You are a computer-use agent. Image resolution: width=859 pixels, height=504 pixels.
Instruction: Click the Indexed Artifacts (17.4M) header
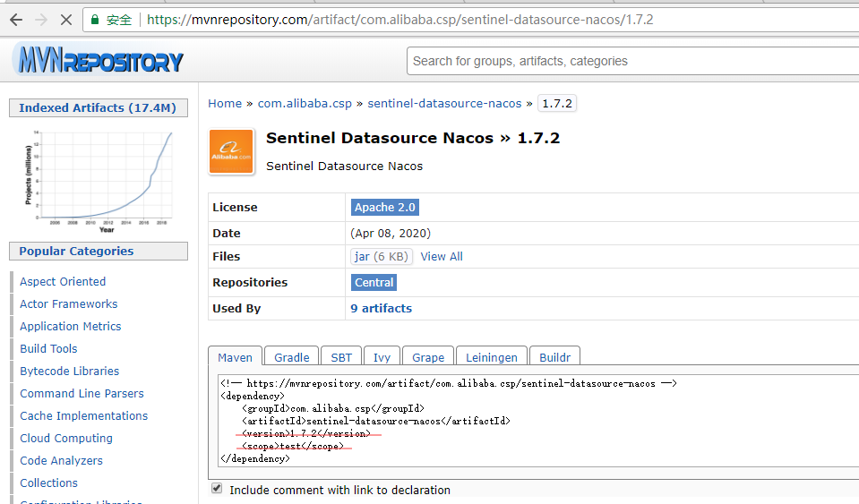tap(99, 107)
